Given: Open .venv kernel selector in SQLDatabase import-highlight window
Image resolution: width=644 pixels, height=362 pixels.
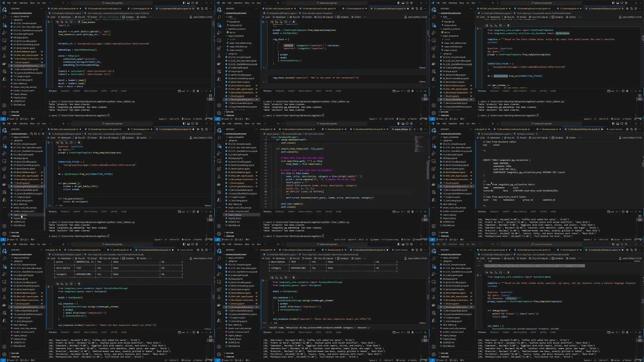Looking at the screenshot, I should click(630, 17).
